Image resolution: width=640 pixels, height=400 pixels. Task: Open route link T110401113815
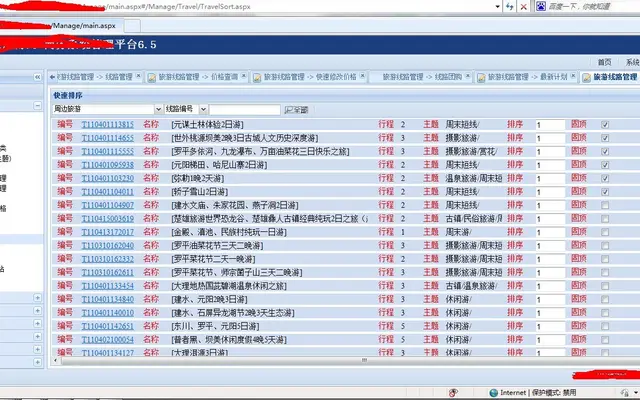108,124
